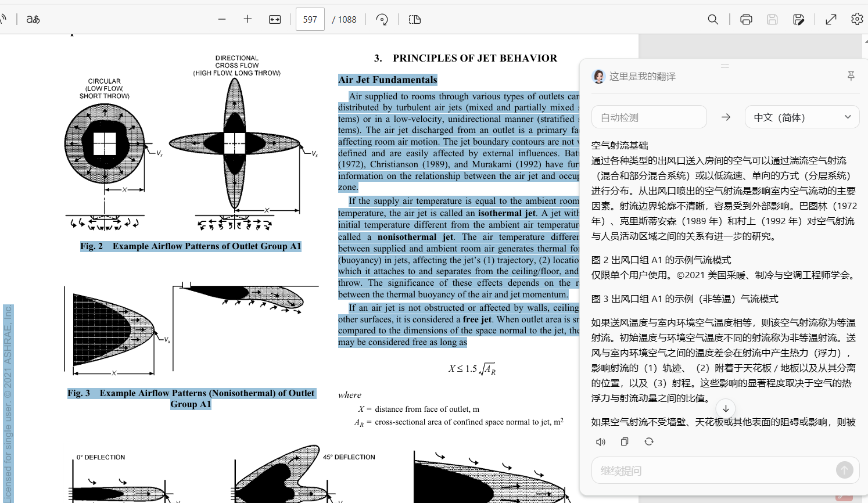
Task: Open the page view options icon
Action: [414, 19]
